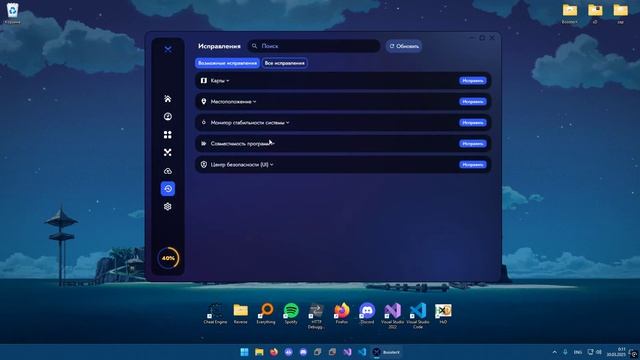Select the Firefox desktop shortcut
This screenshot has width=640, height=360.
pyautogui.click(x=342, y=313)
